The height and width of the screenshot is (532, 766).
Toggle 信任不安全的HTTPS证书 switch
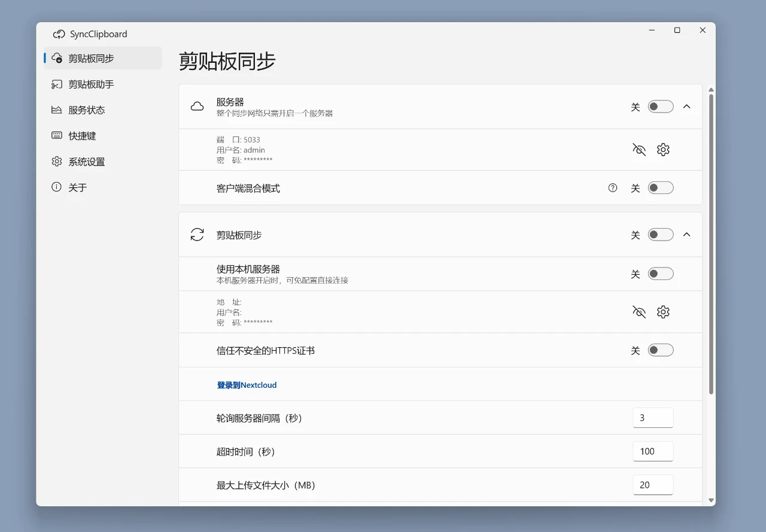pos(661,350)
